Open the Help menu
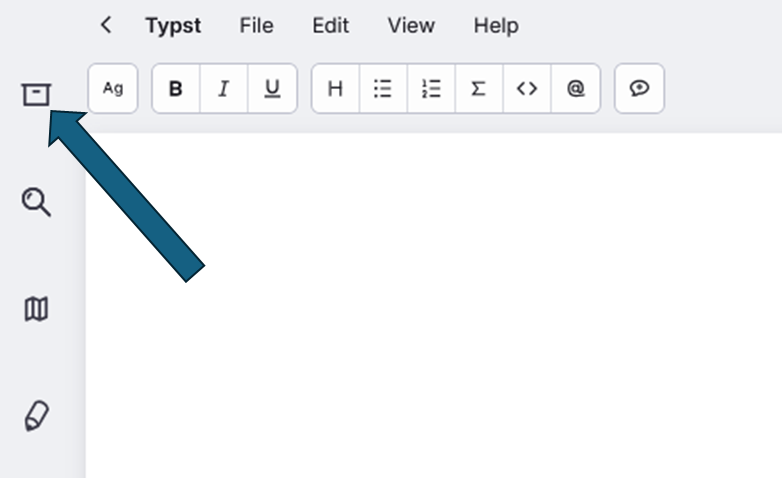 point(496,26)
